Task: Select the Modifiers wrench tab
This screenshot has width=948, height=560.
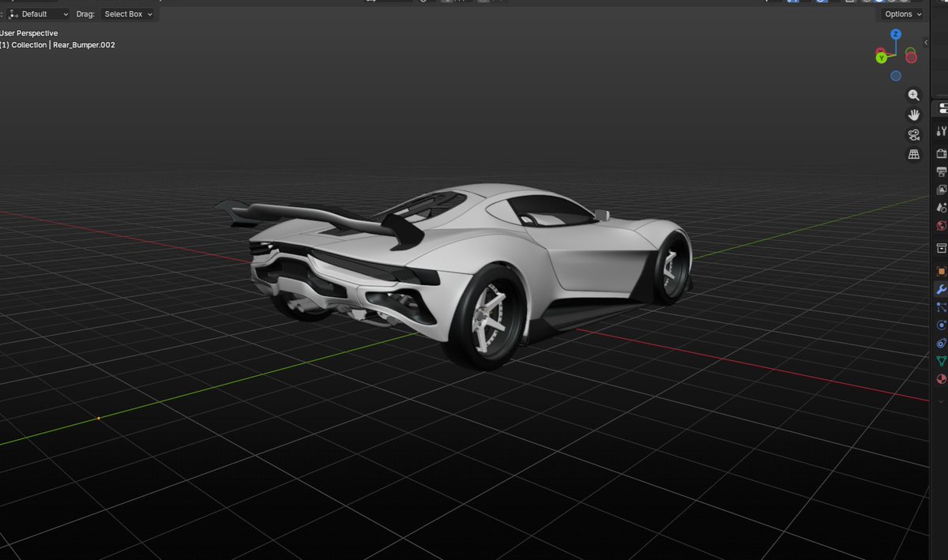Action: (941, 289)
